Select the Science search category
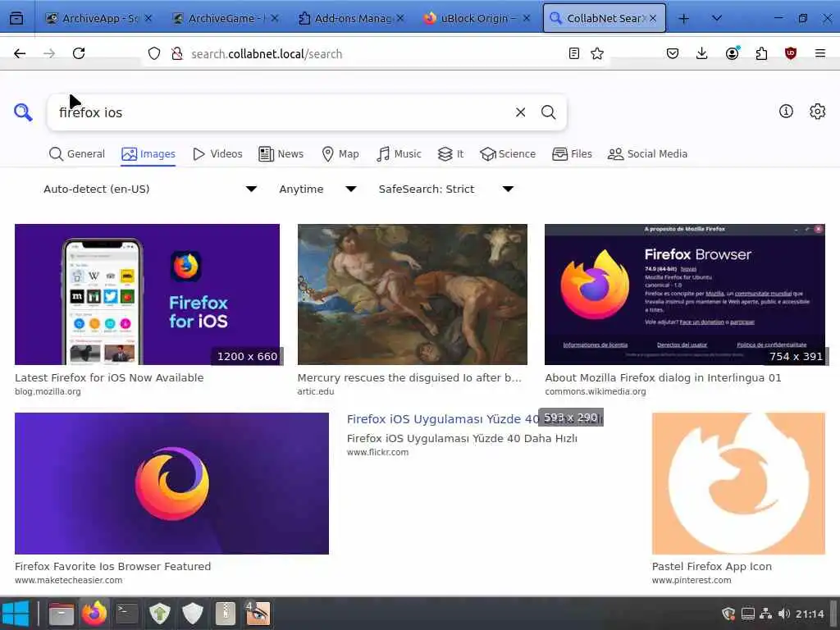The width and height of the screenshot is (840, 630). pyautogui.click(x=508, y=154)
